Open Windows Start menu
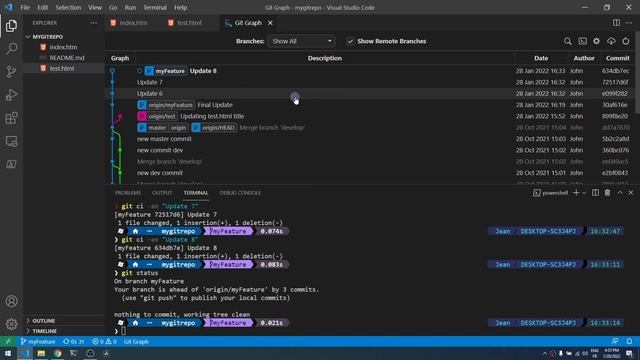Viewport: 640px width, 360px height. [8, 353]
